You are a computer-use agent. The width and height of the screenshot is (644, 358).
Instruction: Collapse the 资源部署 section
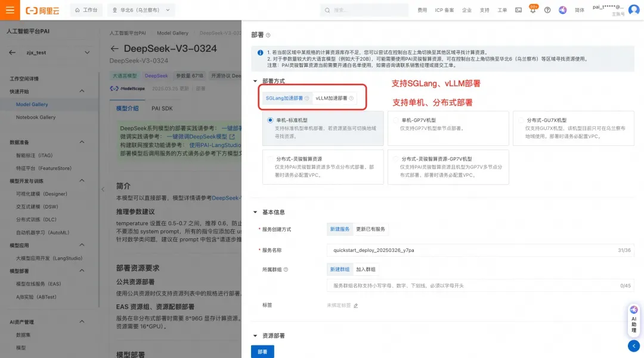point(255,336)
